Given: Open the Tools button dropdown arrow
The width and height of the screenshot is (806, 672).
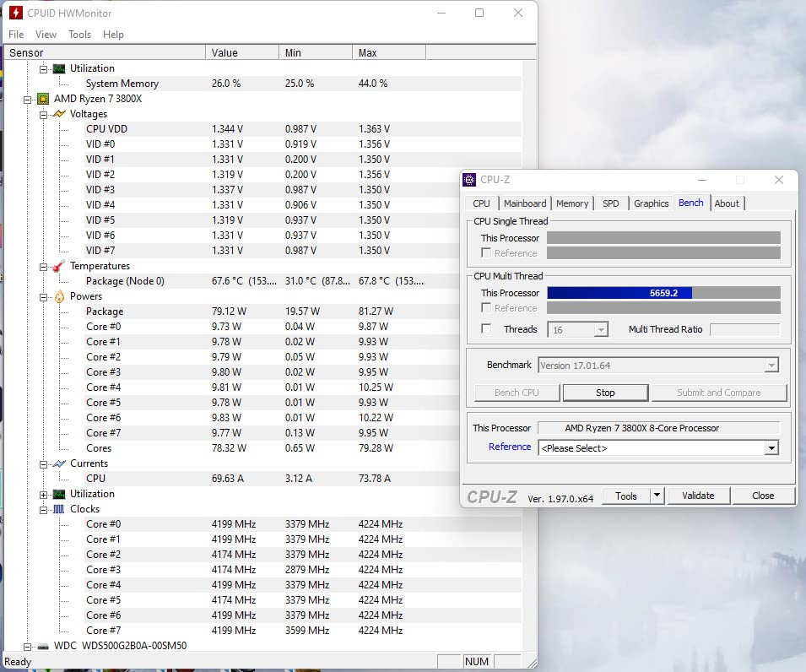Looking at the screenshot, I should (x=657, y=496).
